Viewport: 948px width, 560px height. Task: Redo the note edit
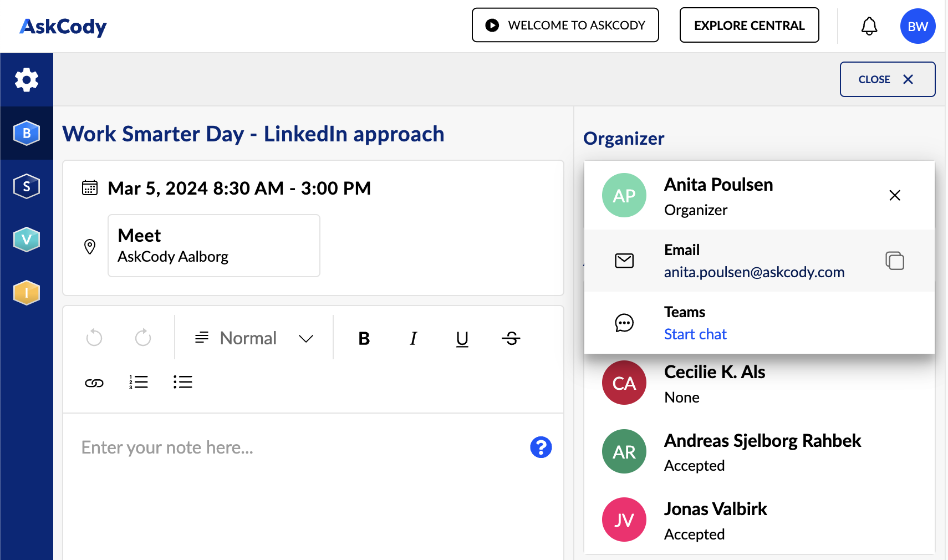(x=143, y=338)
